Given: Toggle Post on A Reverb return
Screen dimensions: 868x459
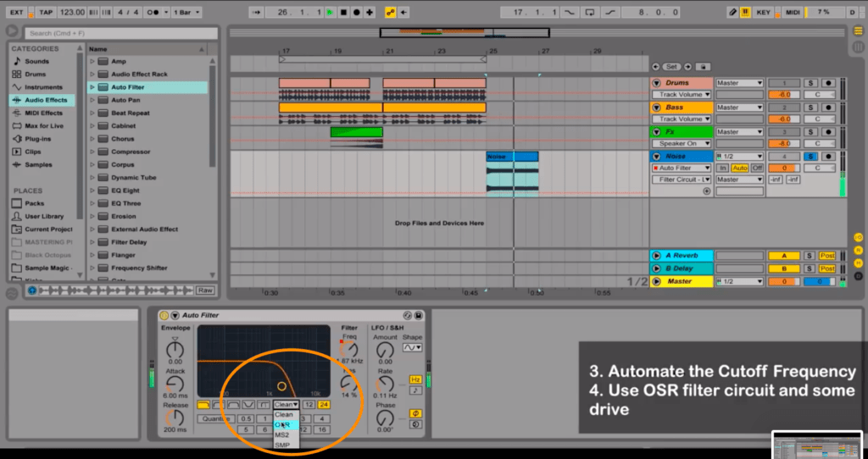Looking at the screenshot, I should coord(827,256).
